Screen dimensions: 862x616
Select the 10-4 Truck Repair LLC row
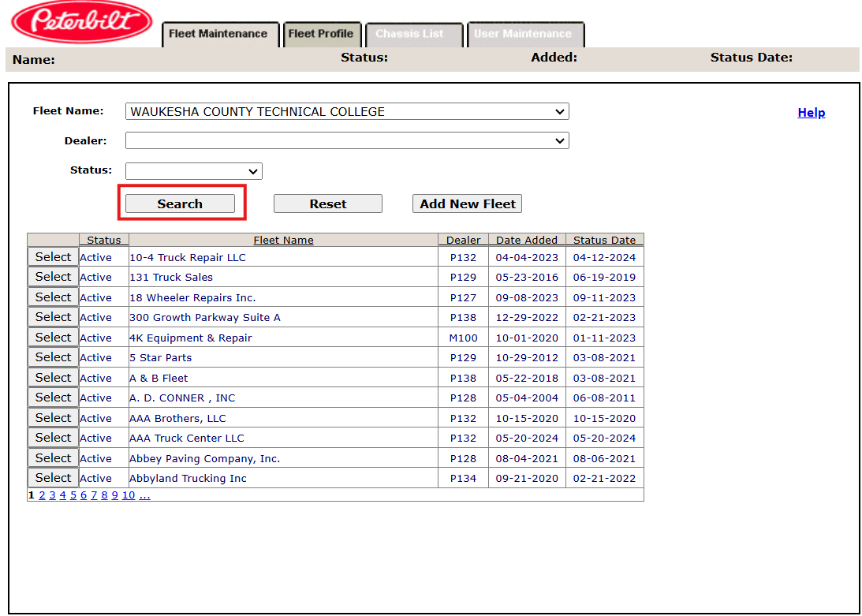click(x=54, y=257)
